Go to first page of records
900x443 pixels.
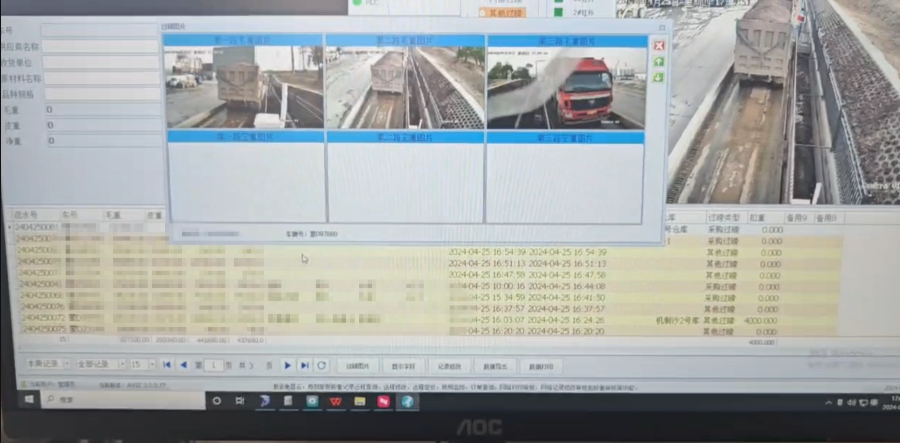pos(167,365)
